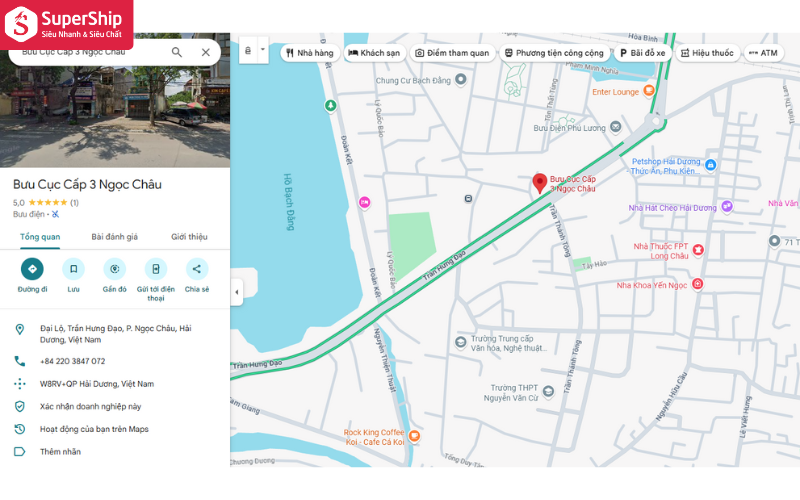Screen dimensions: 800x500
Task: Clear the search with the X icon
Action: point(206,52)
